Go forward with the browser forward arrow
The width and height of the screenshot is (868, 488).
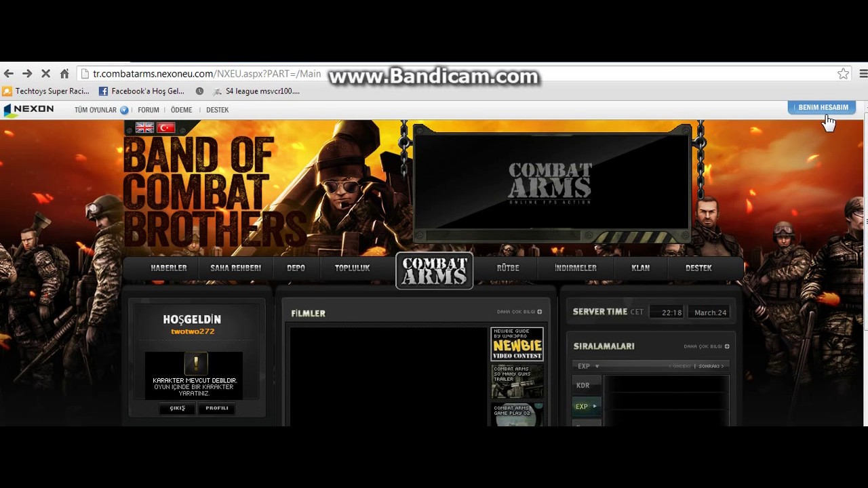click(27, 74)
